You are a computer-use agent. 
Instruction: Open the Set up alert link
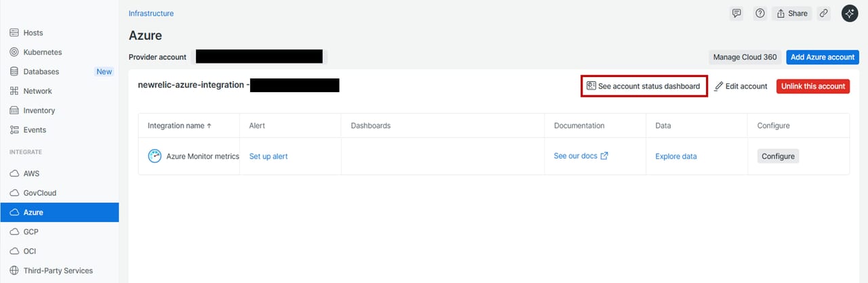pos(269,156)
